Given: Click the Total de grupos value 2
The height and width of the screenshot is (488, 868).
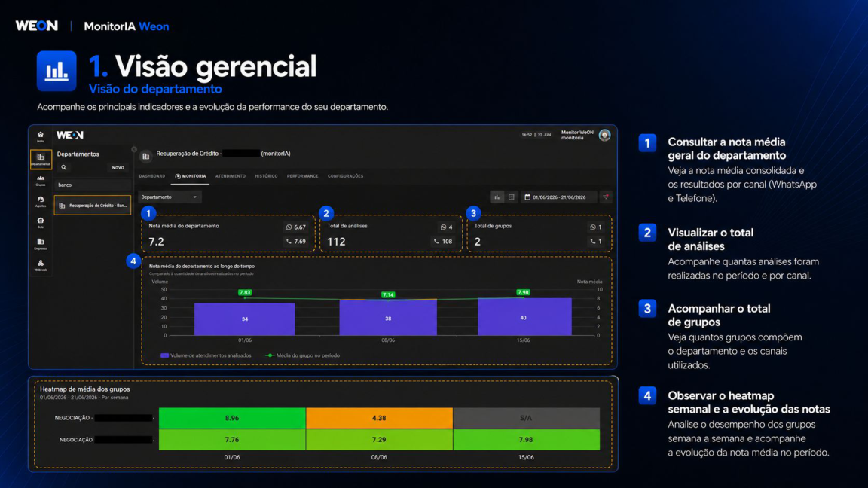Looking at the screenshot, I should coord(477,242).
